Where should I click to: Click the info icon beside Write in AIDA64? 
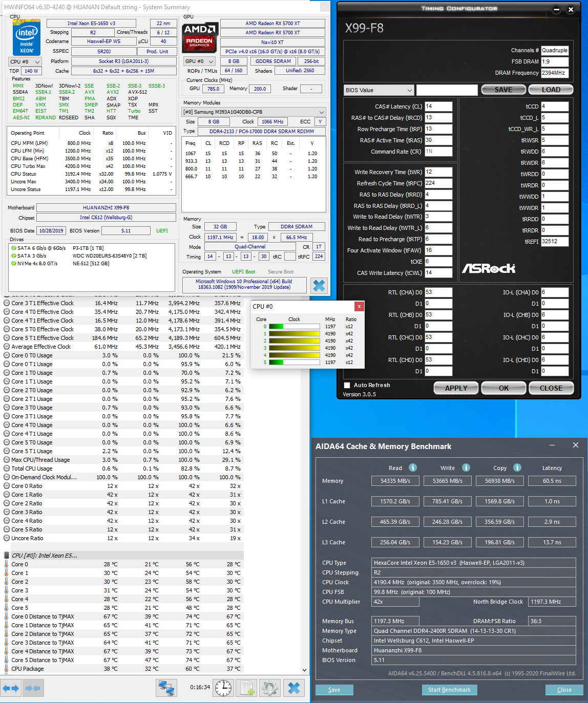tap(466, 467)
